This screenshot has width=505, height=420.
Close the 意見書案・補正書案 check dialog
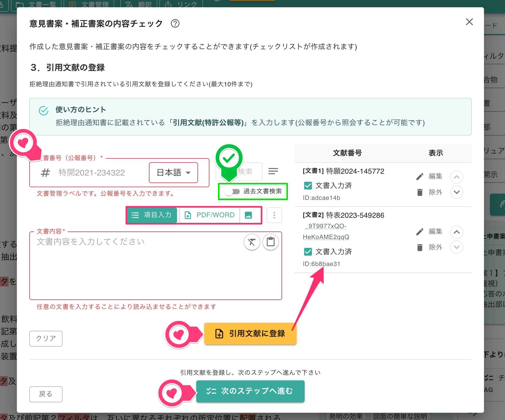469,22
